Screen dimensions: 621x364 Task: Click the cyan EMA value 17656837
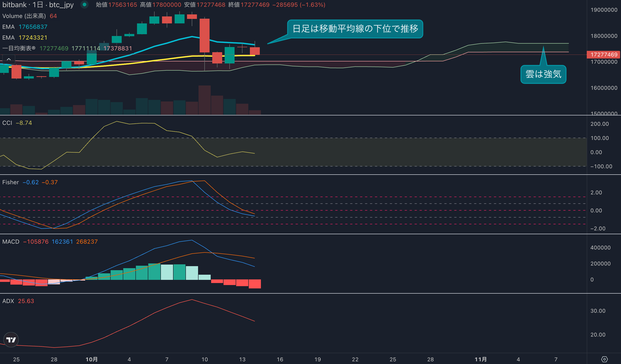pos(33,27)
